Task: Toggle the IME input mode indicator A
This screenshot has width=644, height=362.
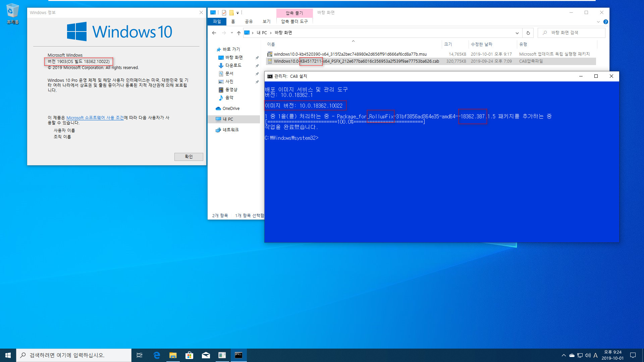Action: click(596, 355)
